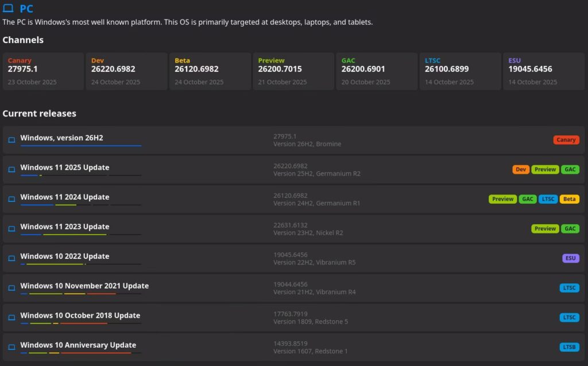588x366 pixels.
Task: Open the Dev channel card 26220.6982
Action: pyautogui.click(x=126, y=71)
